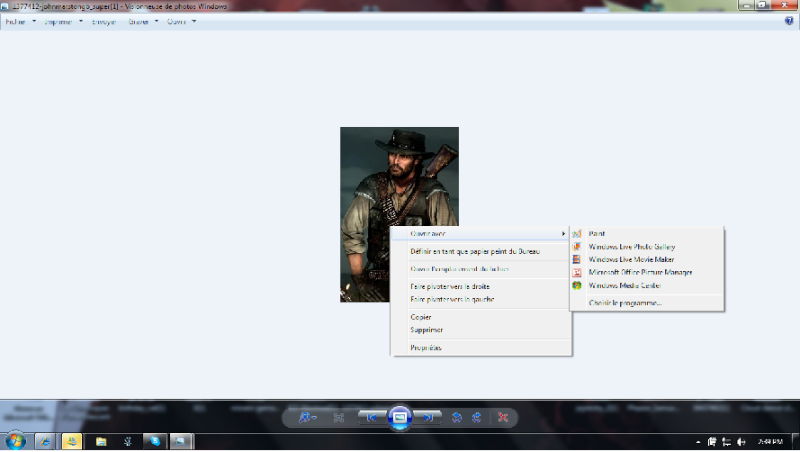Click the Office Picture Manager icon
The width and height of the screenshot is (800, 452).
[577, 272]
